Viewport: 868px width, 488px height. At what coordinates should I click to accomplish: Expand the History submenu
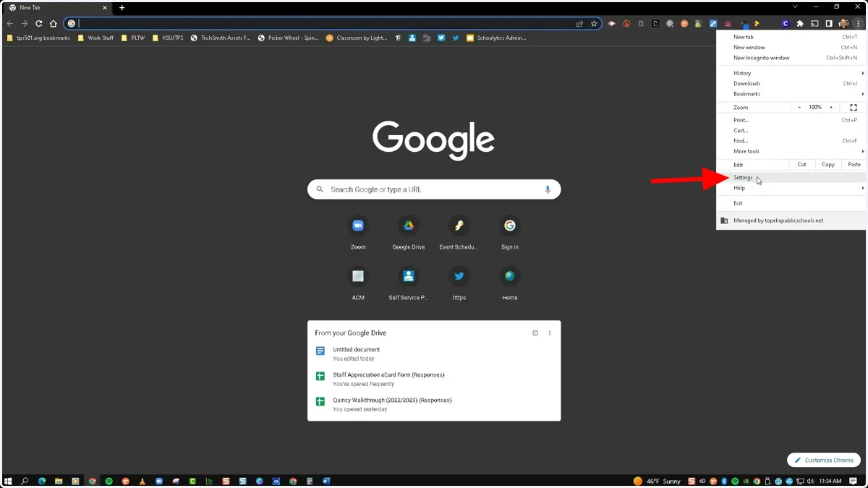point(791,73)
